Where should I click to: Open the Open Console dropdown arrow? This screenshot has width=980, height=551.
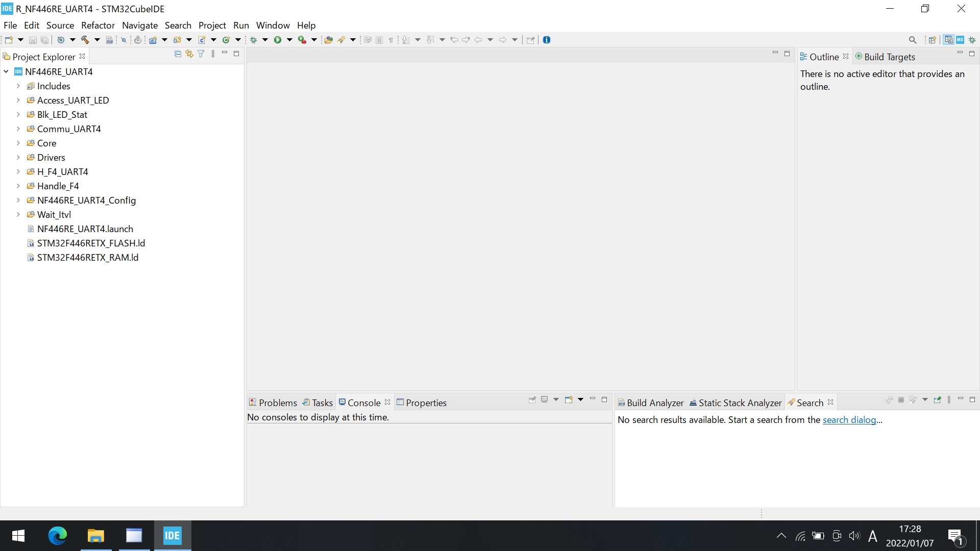point(580,399)
